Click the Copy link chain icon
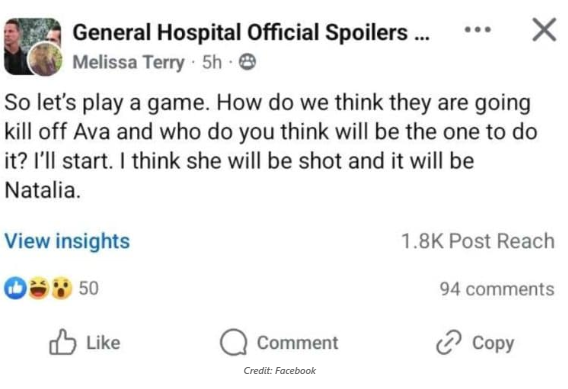 (449, 342)
